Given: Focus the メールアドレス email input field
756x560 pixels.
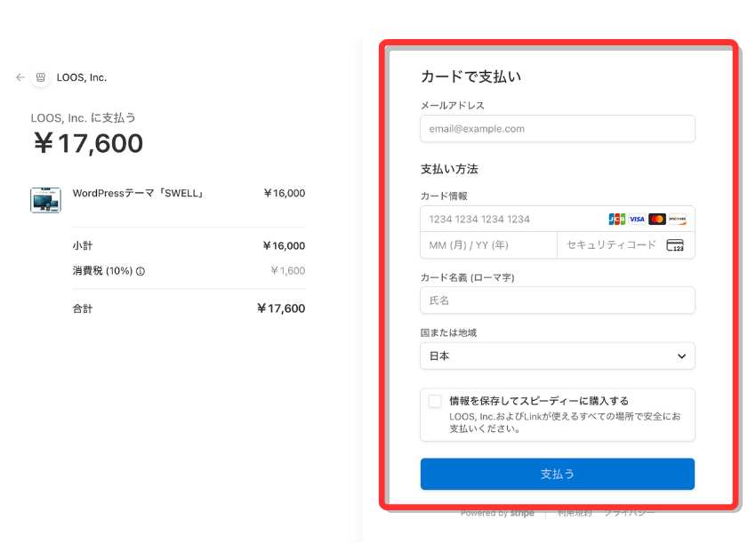Looking at the screenshot, I should [558, 129].
